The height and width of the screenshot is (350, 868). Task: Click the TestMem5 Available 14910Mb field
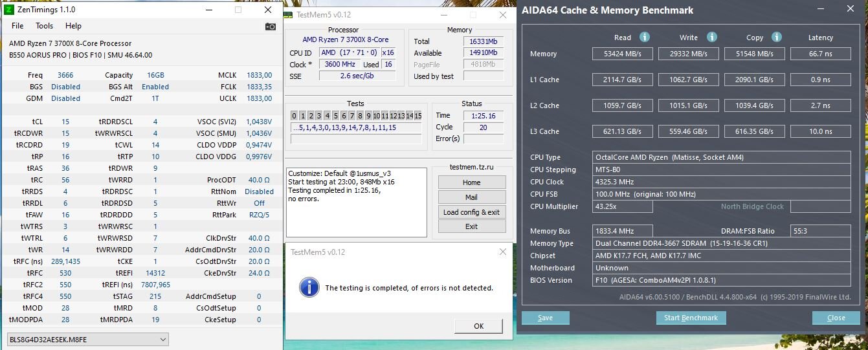(484, 53)
